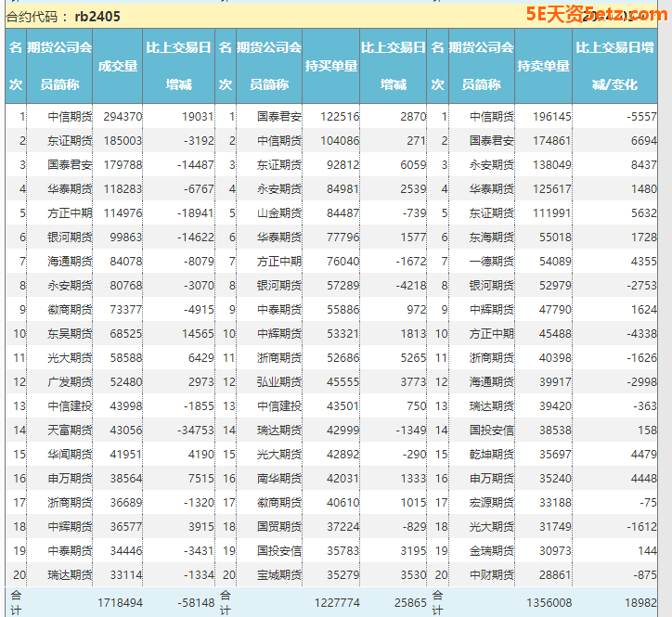Open 一德期货 company entry
This screenshot has width=672, height=617.
pos(491,262)
